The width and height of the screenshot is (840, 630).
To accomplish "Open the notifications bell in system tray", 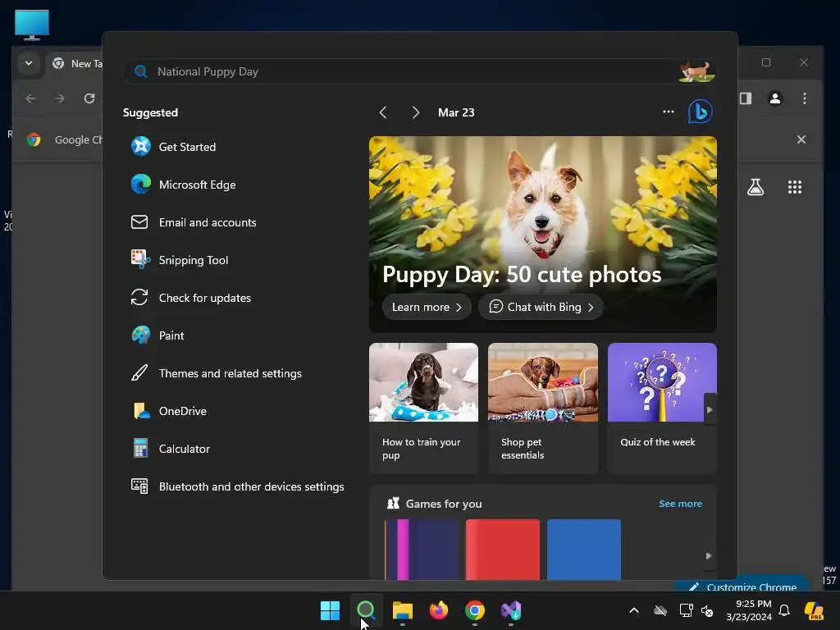I will 784,610.
